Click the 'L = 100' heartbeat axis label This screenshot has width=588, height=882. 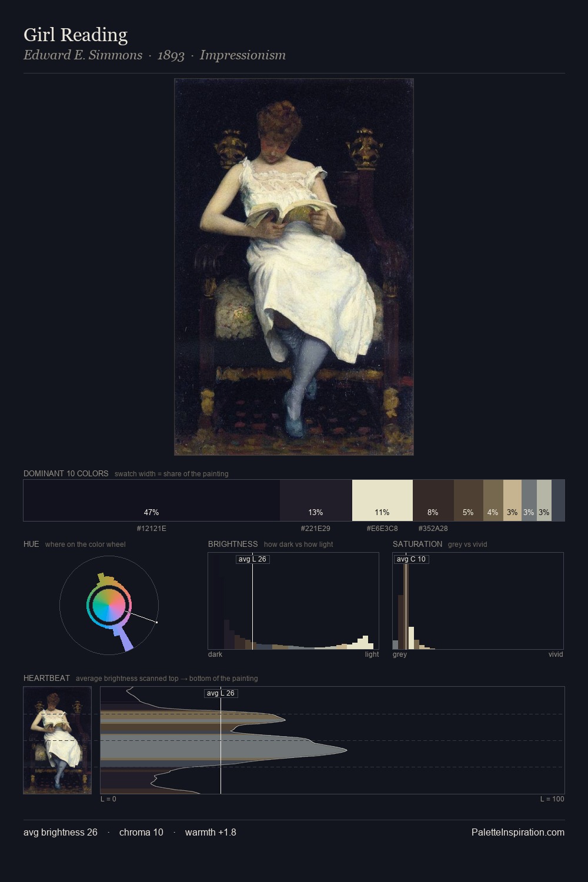(x=552, y=799)
